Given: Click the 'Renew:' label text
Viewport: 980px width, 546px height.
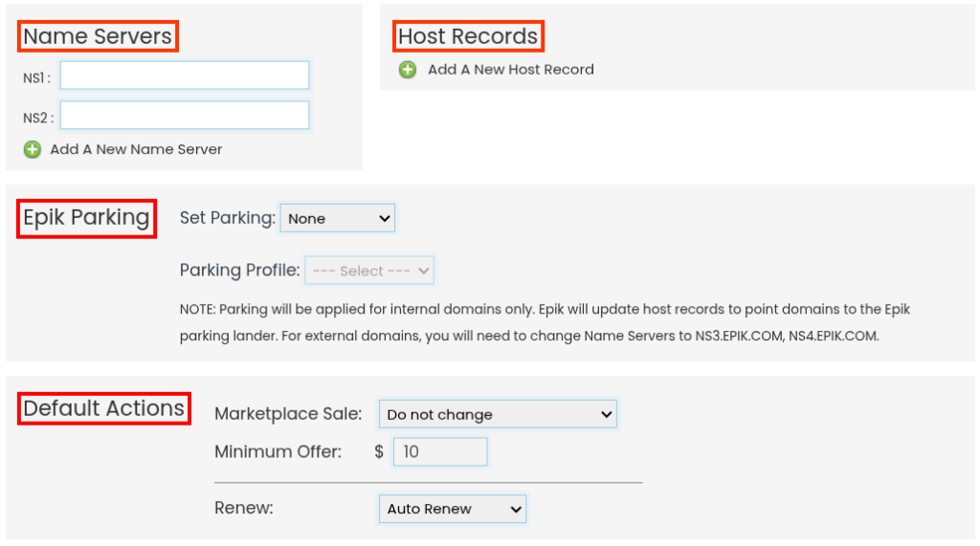Looking at the screenshot, I should point(244,508).
